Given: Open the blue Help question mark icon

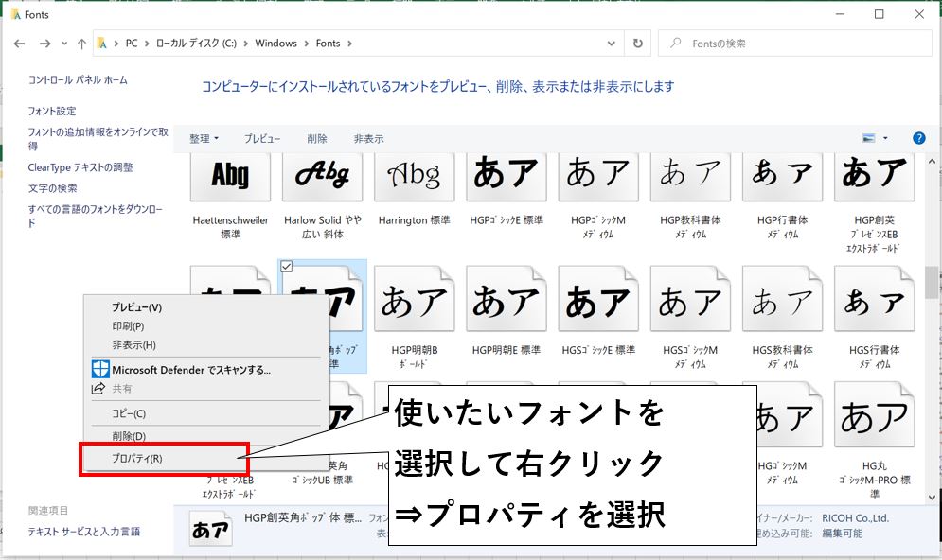Looking at the screenshot, I should click(x=918, y=138).
